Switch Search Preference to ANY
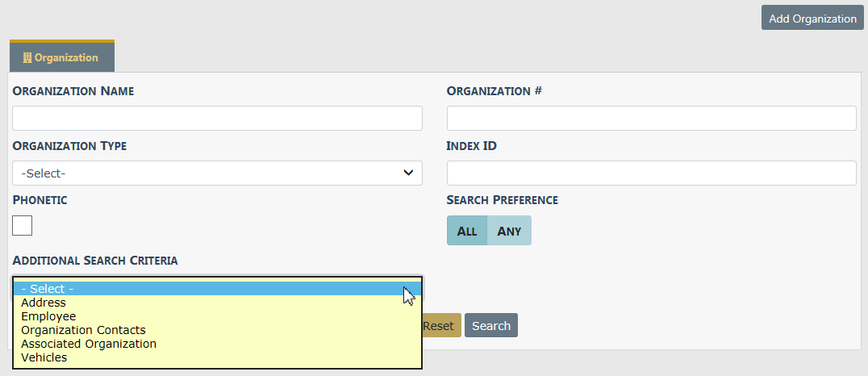 pyautogui.click(x=509, y=231)
